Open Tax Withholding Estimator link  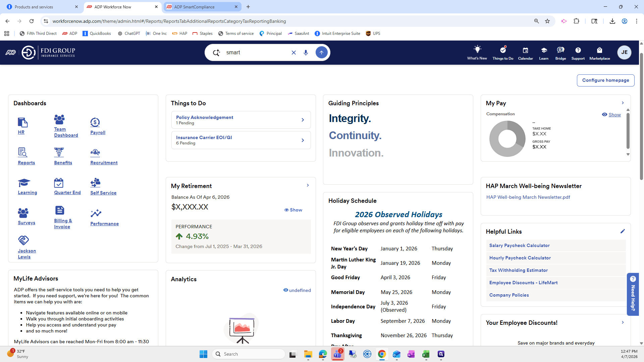point(518,270)
